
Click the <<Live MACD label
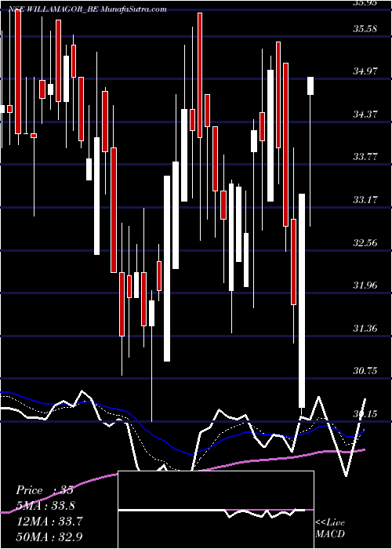pos(330,528)
